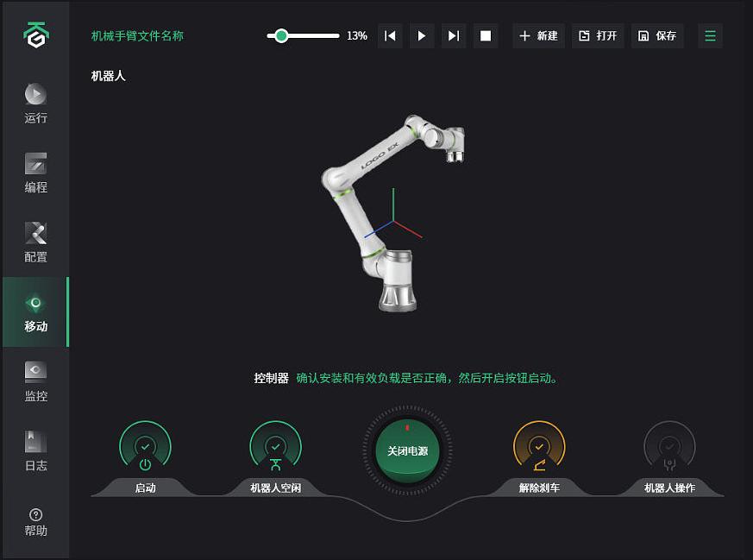
Task: View the 日志 (Log) panel
Action: tap(35, 447)
